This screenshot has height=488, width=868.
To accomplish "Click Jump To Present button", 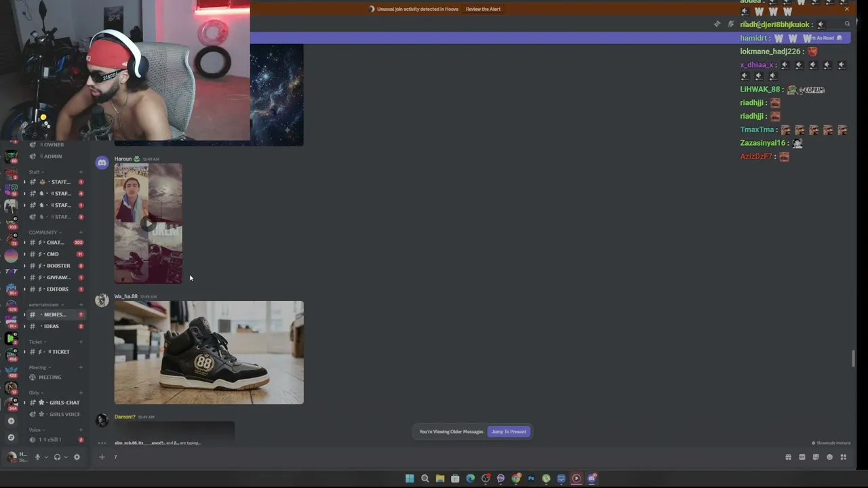I will 509,432.
